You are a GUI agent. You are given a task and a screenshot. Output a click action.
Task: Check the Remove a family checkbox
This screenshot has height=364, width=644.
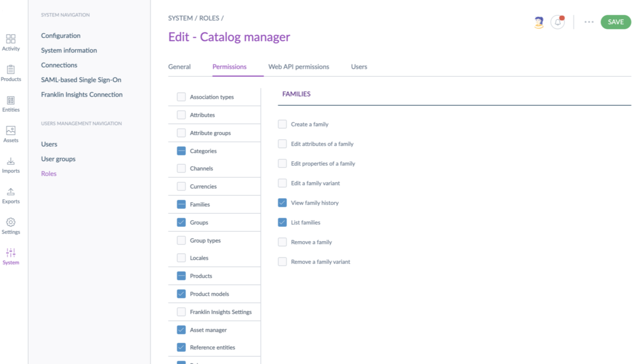pos(282,242)
